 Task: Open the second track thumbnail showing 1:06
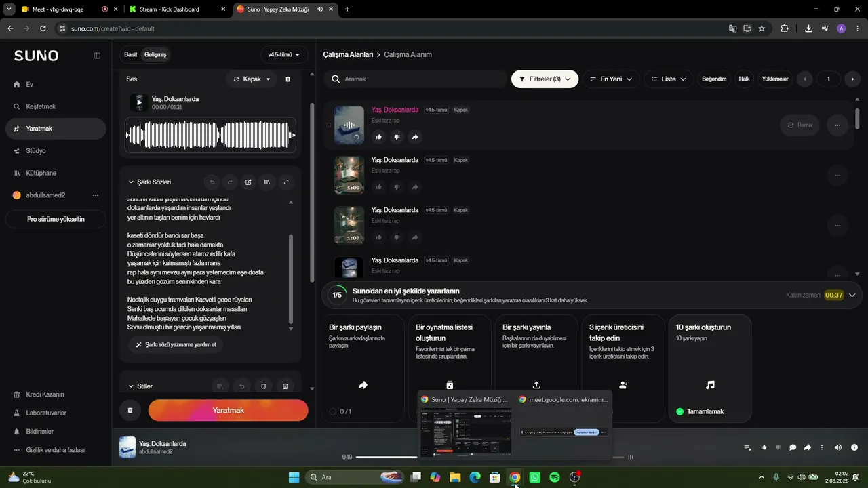[x=349, y=175]
